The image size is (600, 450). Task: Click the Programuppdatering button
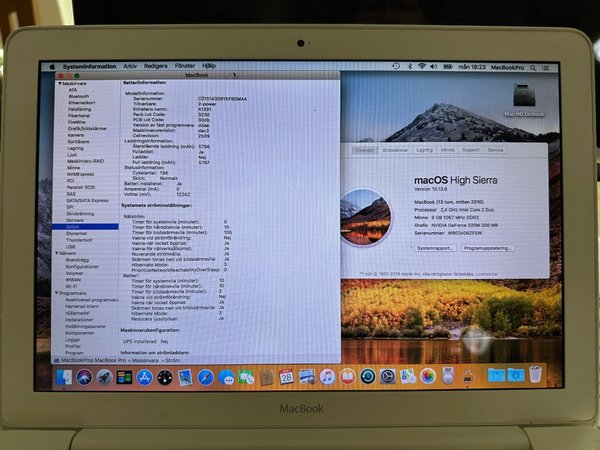pos(487,248)
